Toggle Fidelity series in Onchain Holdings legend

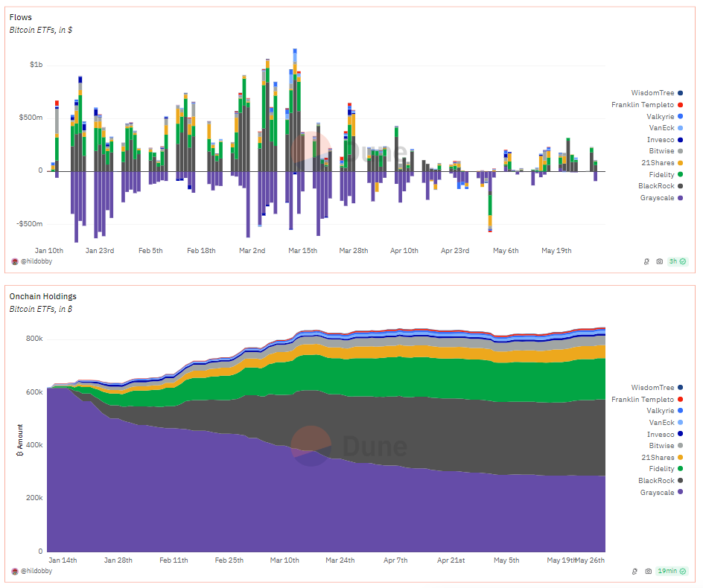tap(661, 469)
